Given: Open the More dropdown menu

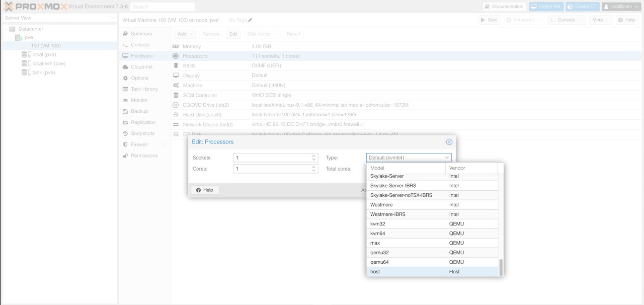Looking at the screenshot, I should click(x=601, y=20).
